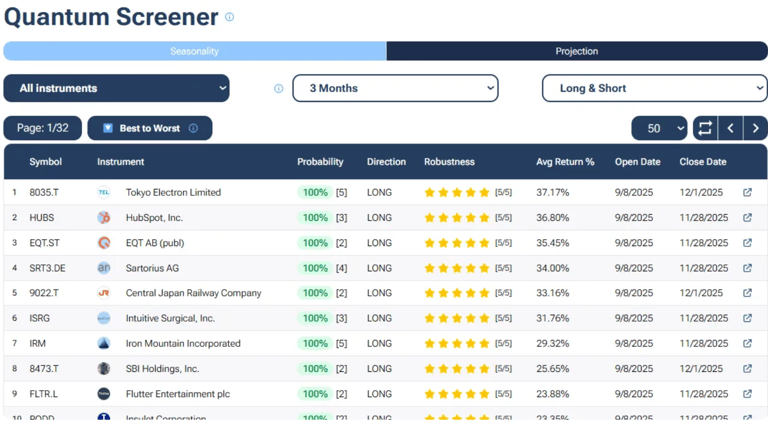The width and height of the screenshot is (768, 428).
Task: Click the 12/1/2025 close date for 8473.T
Action: pos(701,368)
